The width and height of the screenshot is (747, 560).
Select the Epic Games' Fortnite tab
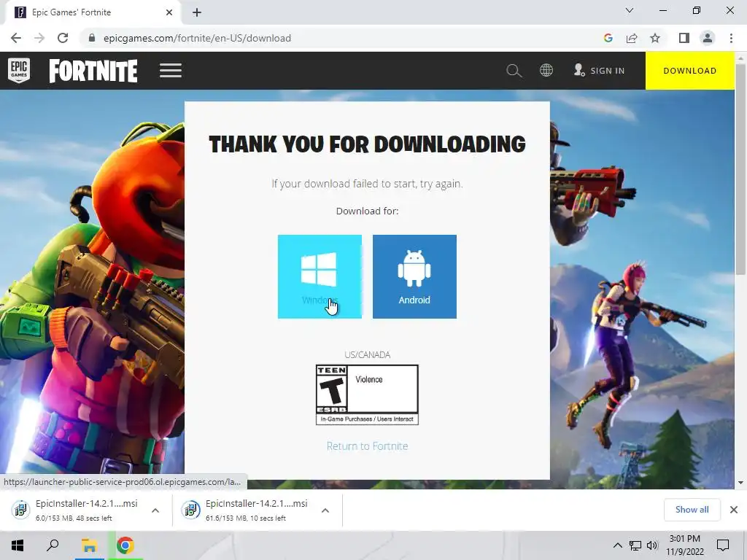93,12
